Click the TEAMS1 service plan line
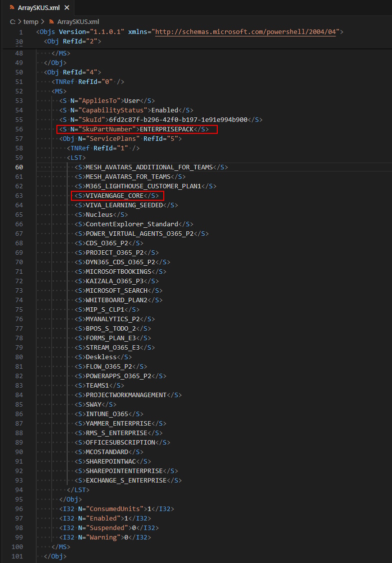This screenshot has height=563, width=392. coord(99,386)
